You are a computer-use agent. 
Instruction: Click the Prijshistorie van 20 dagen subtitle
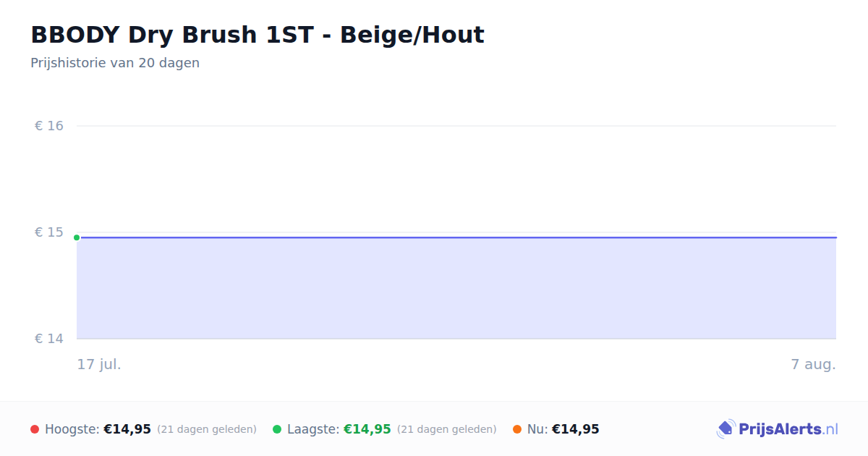(115, 63)
